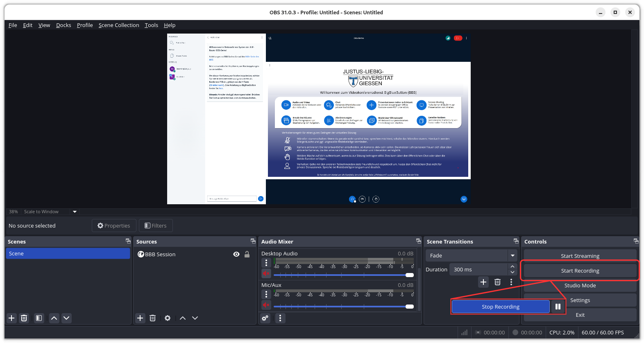
Task: Enable Studio Mode button
Action: pos(580,285)
